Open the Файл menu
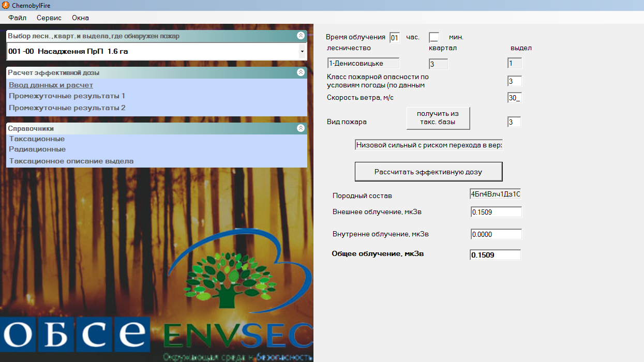644x362 pixels. 18,18
